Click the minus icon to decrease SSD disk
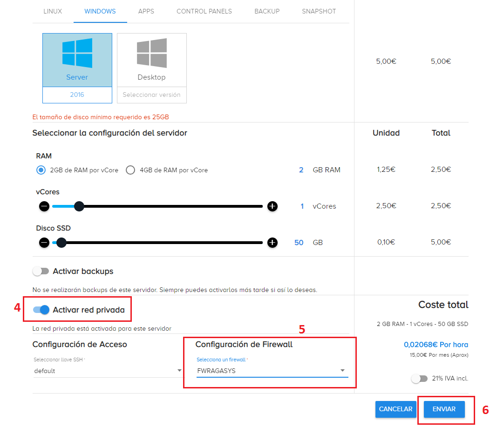This screenshot has width=504, height=428. (x=44, y=242)
